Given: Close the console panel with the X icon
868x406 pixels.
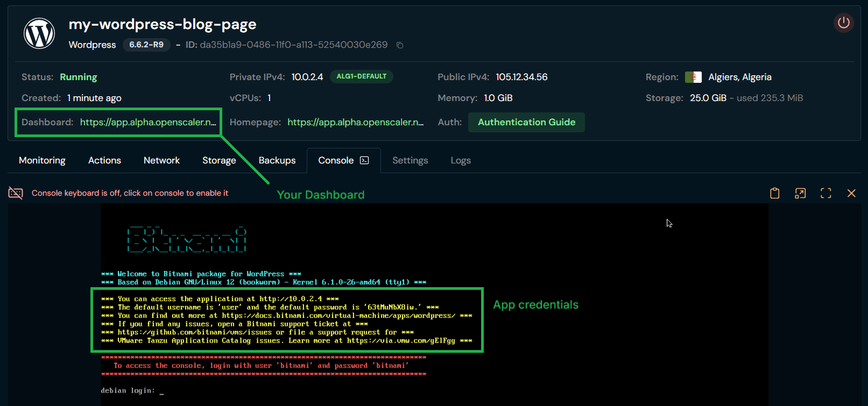Looking at the screenshot, I should click(x=851, y=193).
